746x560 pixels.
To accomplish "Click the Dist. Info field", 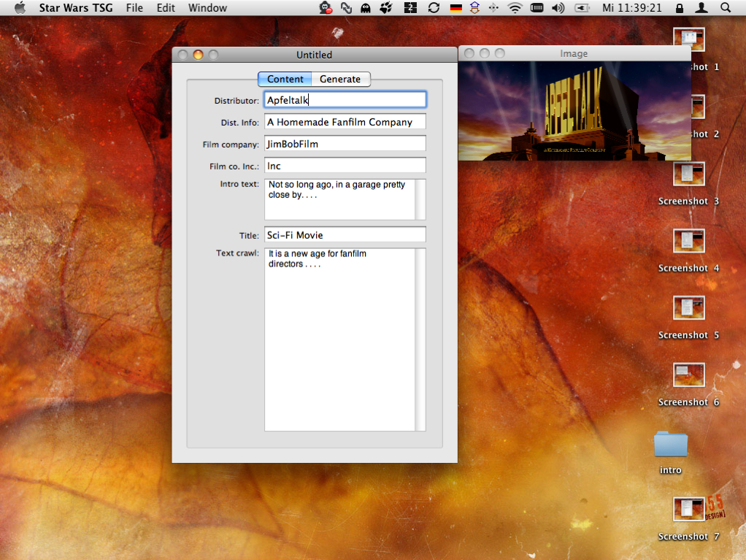I will pyautogui.click(x=345, y=122).
